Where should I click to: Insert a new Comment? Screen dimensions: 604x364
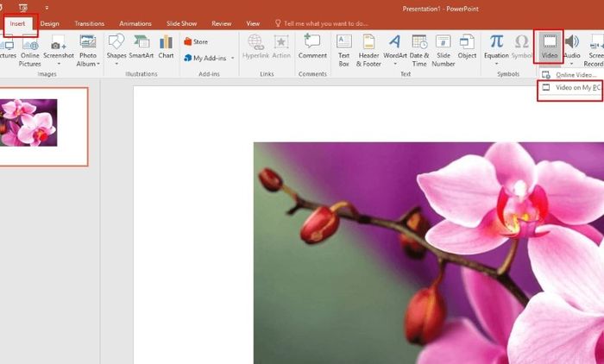[x=312, y=47]
